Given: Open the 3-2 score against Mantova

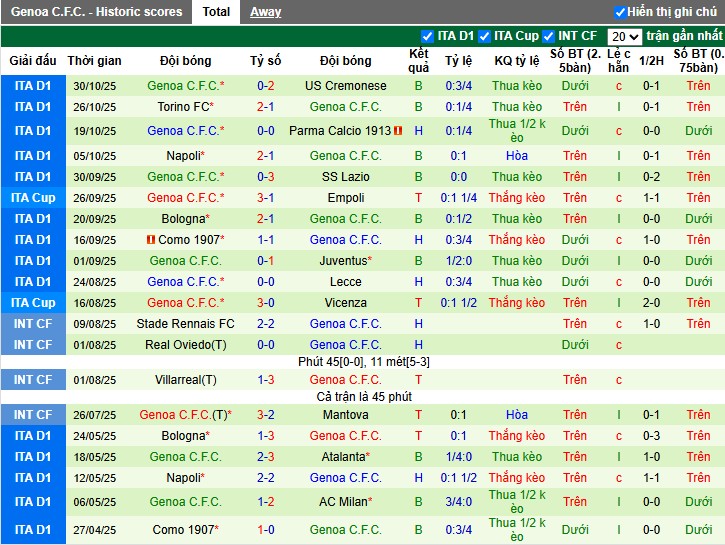Looking at the screenshot, I should click(265, 415).
